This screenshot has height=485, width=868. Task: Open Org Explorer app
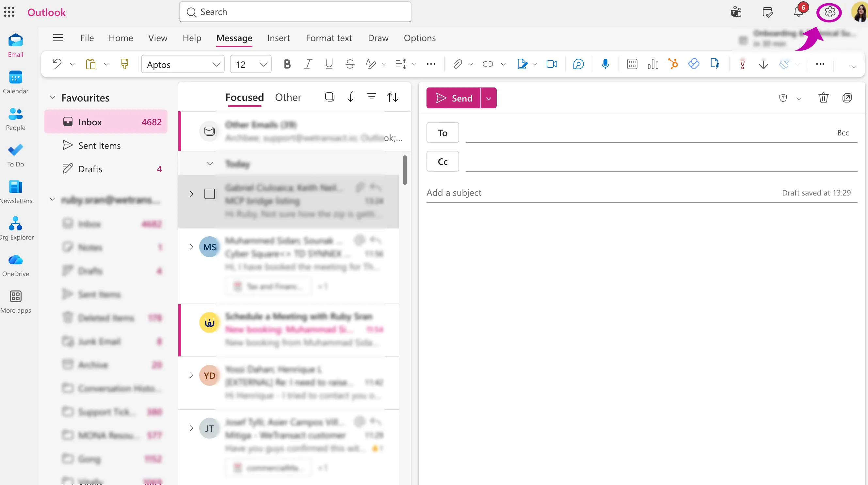pos(15,229)
